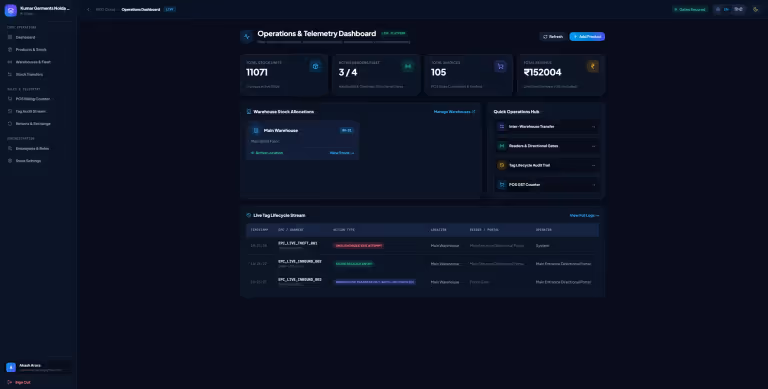Image resolution: width=768 pixels, height=389 pixels.
Task: Click the Total Revenue rupee icon
Action: pyautogui.click(x=593, y=66)
